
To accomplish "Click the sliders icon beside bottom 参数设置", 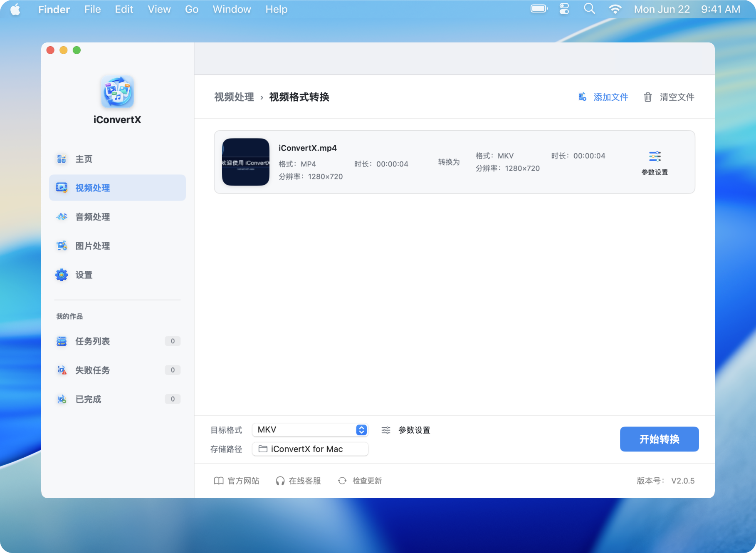I will pyautogui.click(x=386, y=430).
